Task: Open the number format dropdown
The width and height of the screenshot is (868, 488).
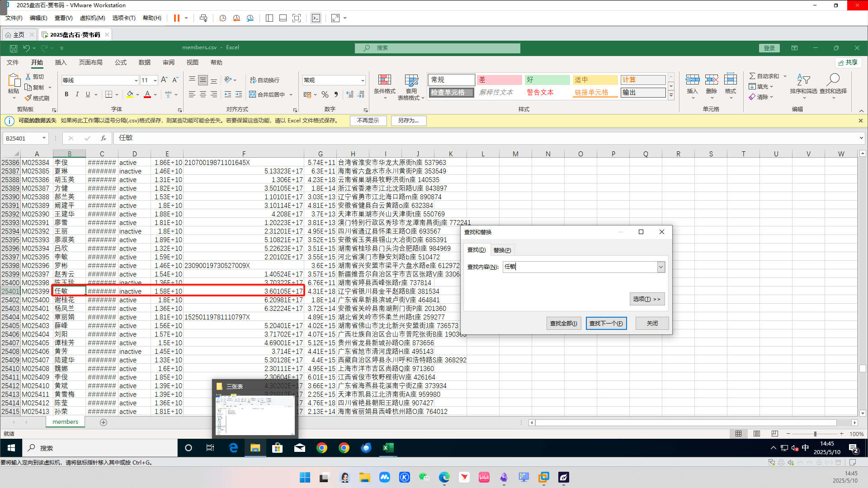Action: tap(363, 80)
